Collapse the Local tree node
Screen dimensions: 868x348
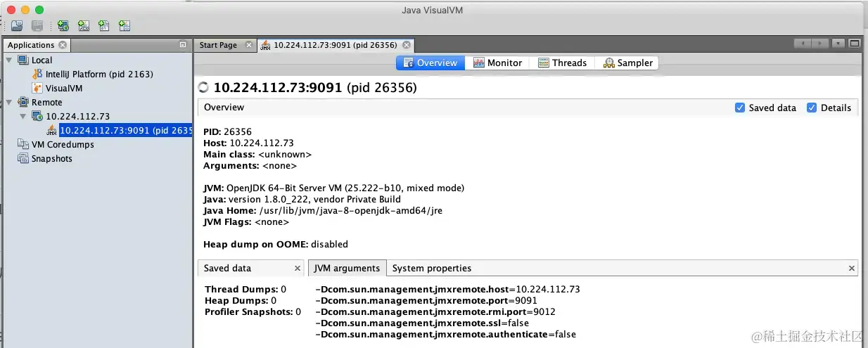click(x=9, y=60)
